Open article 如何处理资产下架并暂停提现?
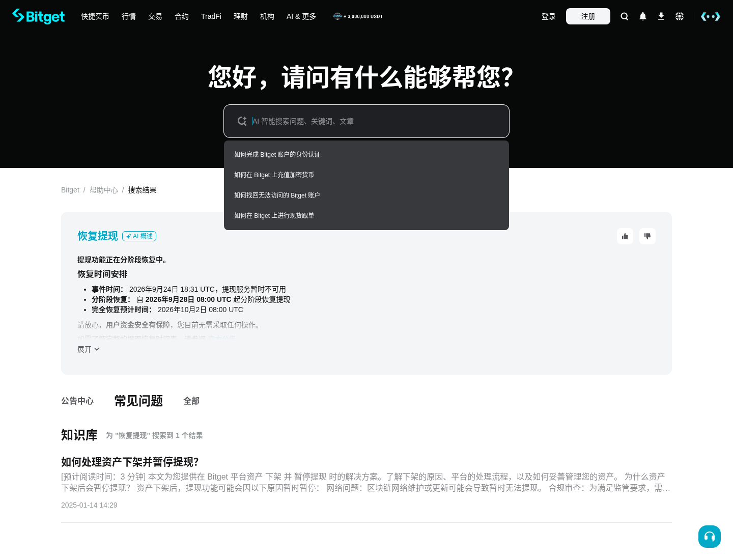 tap(130, 462)
